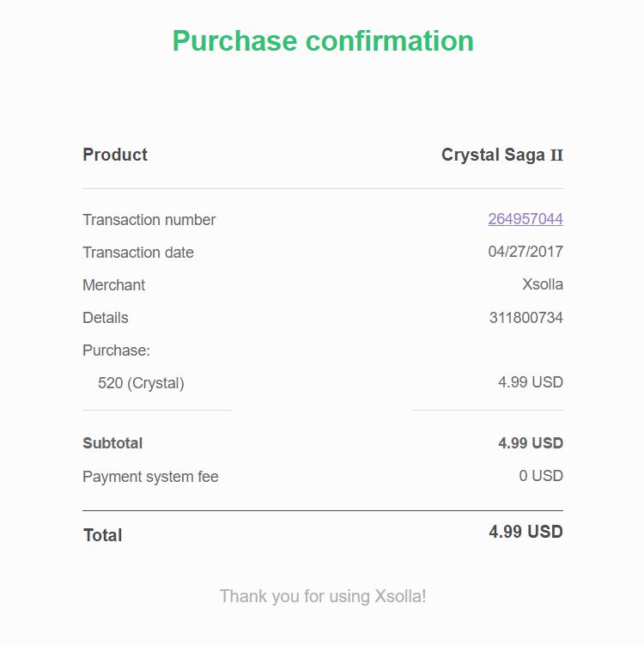Select the Crystal Saga II product name
This screenshot has height=646, width=644.
(502, 155)
